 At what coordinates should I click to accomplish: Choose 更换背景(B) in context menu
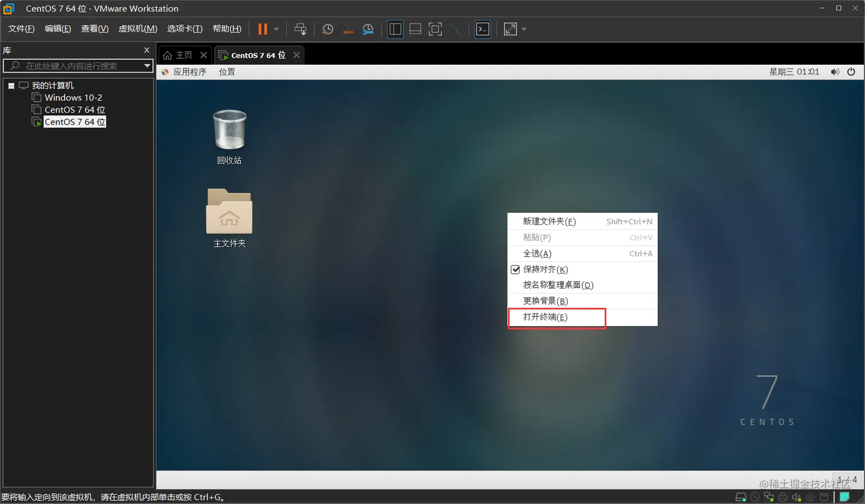[582, 301]
